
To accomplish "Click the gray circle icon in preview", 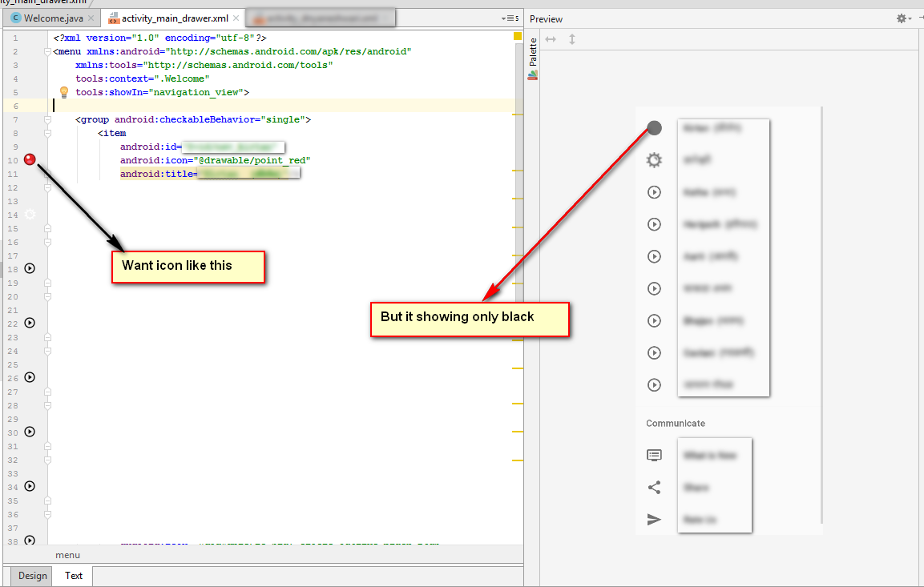I will [x=654, y=128].
